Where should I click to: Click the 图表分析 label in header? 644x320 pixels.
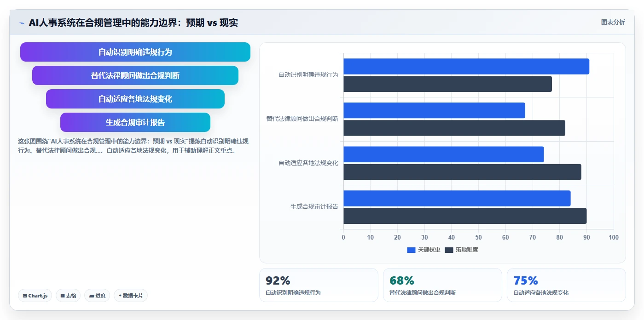613,22
